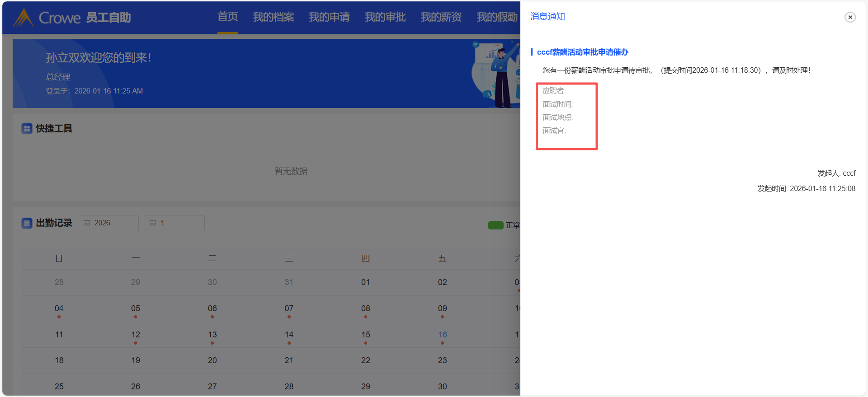The image size is (868, 397).
Task: Click the green 正常 legend swatch
Action: (x=495, y=225)
